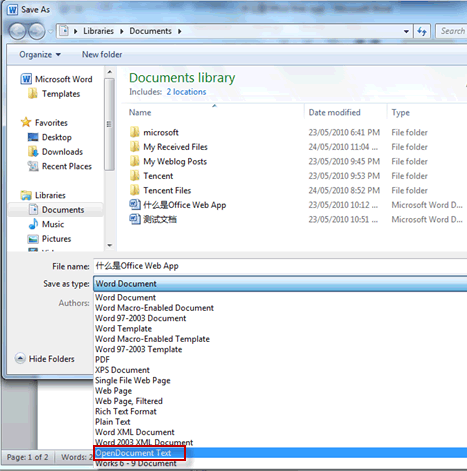Choose PDF as save type
Screen dimensions: 467x471
[x=102, y=359]
